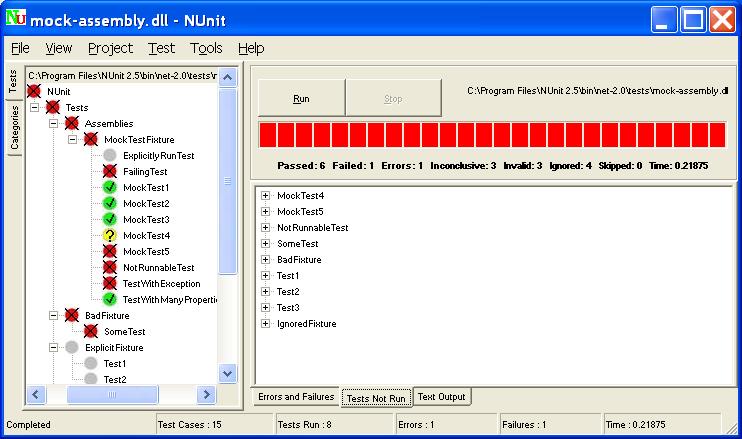This screenshot has height=439, width=742.
Task: Click the disabled Stop button
Action: click(x=393, y=98)
